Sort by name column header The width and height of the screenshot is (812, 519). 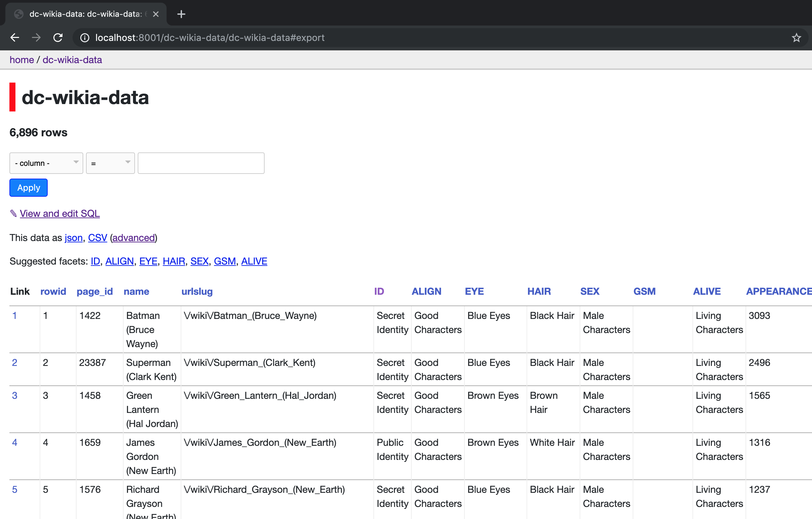pos(136,291)
